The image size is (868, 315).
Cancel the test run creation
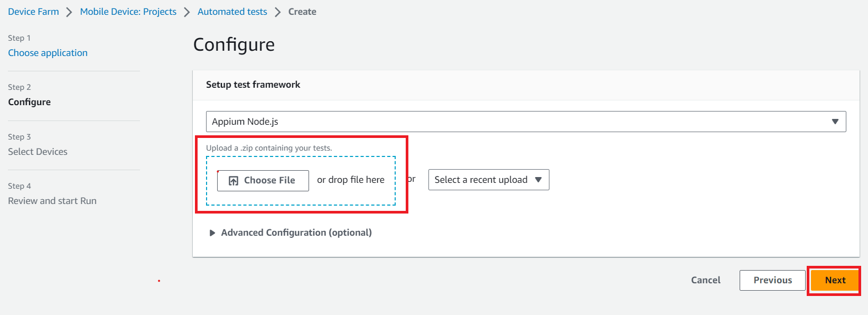(705, 280)
